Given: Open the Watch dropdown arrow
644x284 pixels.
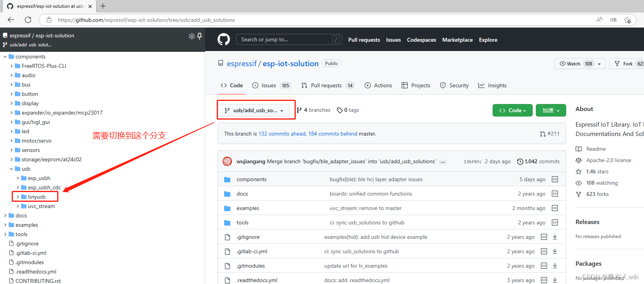Looking at the screenshot, I should (600, 64).
